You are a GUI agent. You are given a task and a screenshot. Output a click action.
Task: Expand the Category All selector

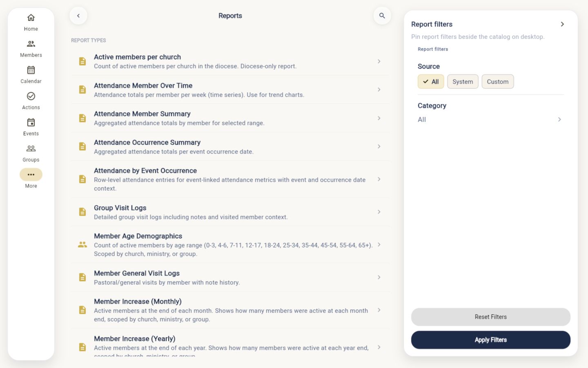tap(490, 119)
